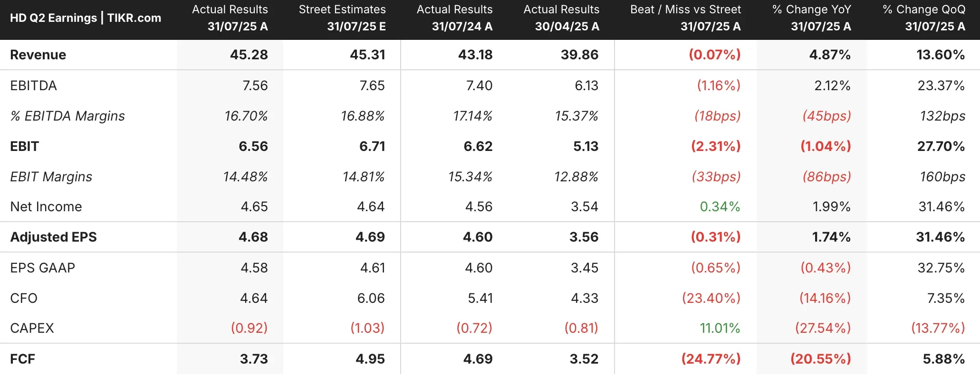Click the CFO row label
Screen dimensions: 980x375
point(24,298)
